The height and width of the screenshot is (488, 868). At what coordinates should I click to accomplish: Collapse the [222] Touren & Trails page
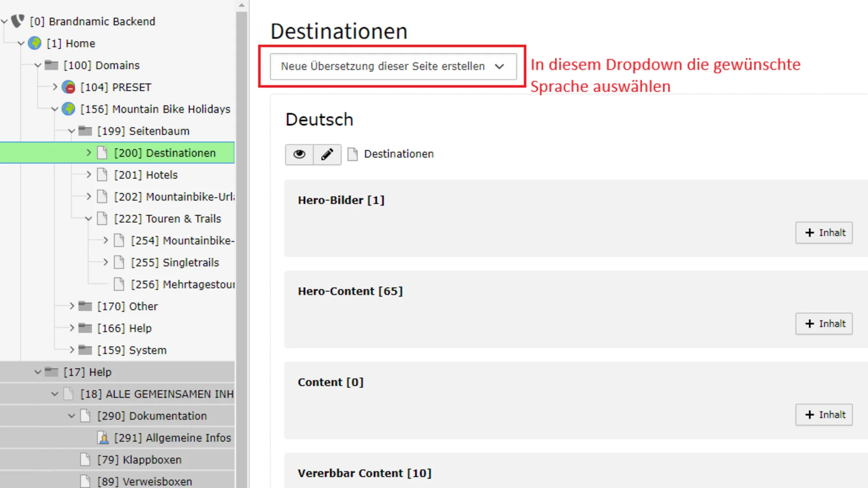tap(89, 219)
